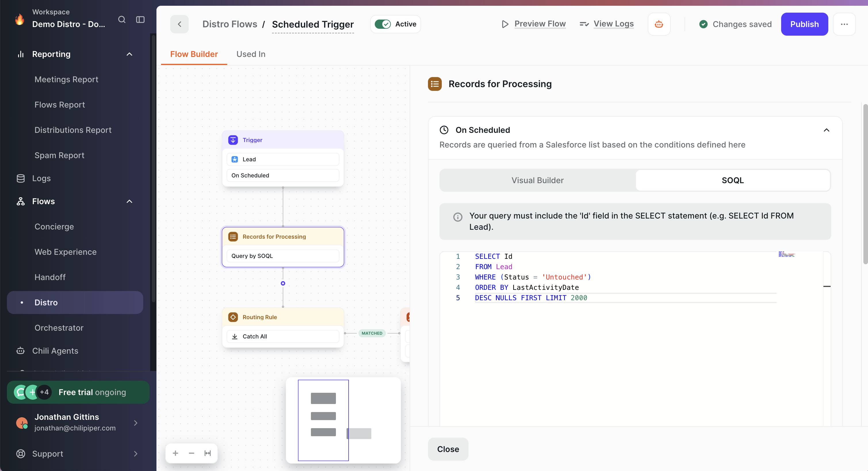Click the Lead row in Trigger node
Screen dimensions: 868x471
283,159
